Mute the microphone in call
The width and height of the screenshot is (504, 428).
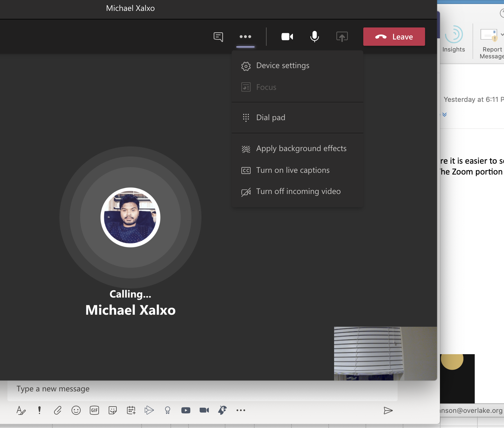315,37
